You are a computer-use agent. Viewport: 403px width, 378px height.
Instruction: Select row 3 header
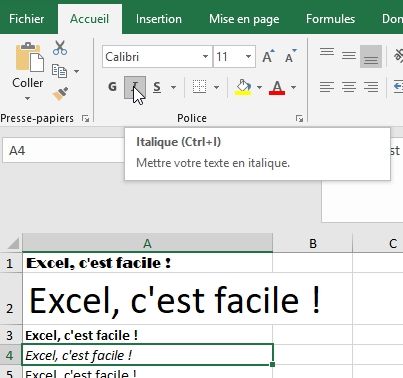[x=11, y=335]
